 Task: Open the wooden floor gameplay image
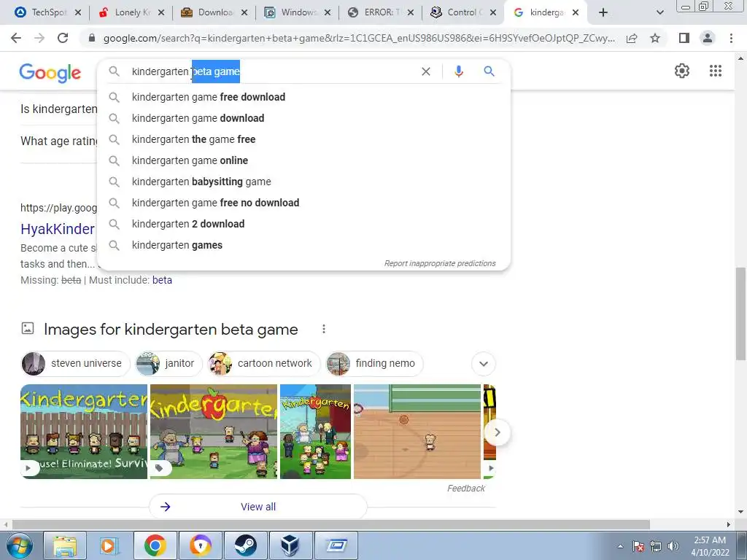(x=417, y=432)
